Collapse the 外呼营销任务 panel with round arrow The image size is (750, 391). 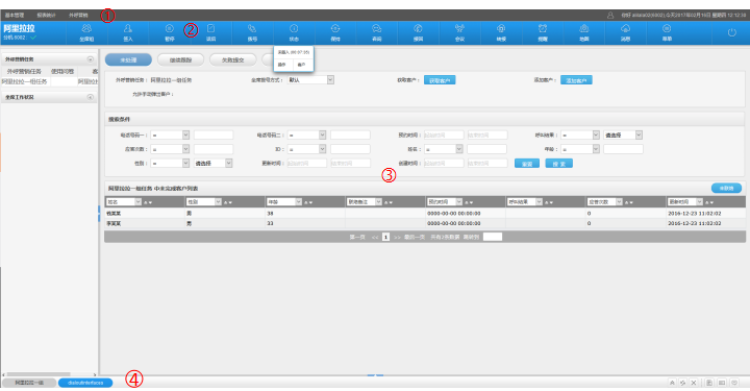pos(90,59)
